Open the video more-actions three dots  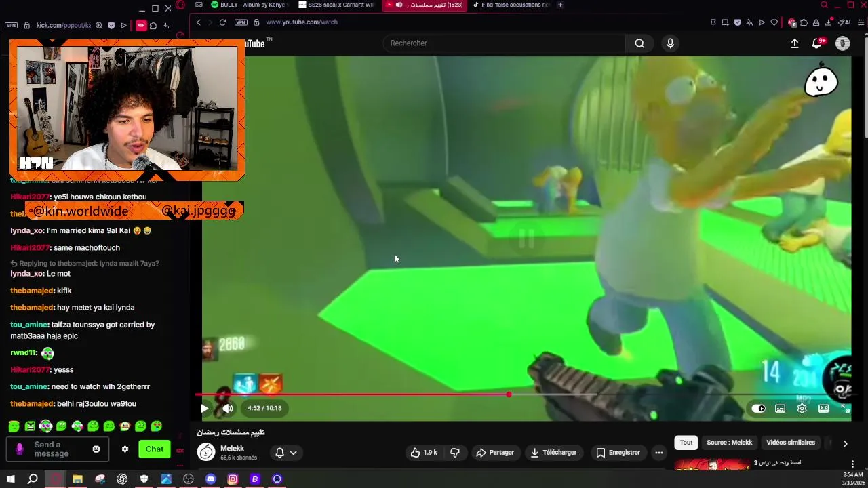658,453
